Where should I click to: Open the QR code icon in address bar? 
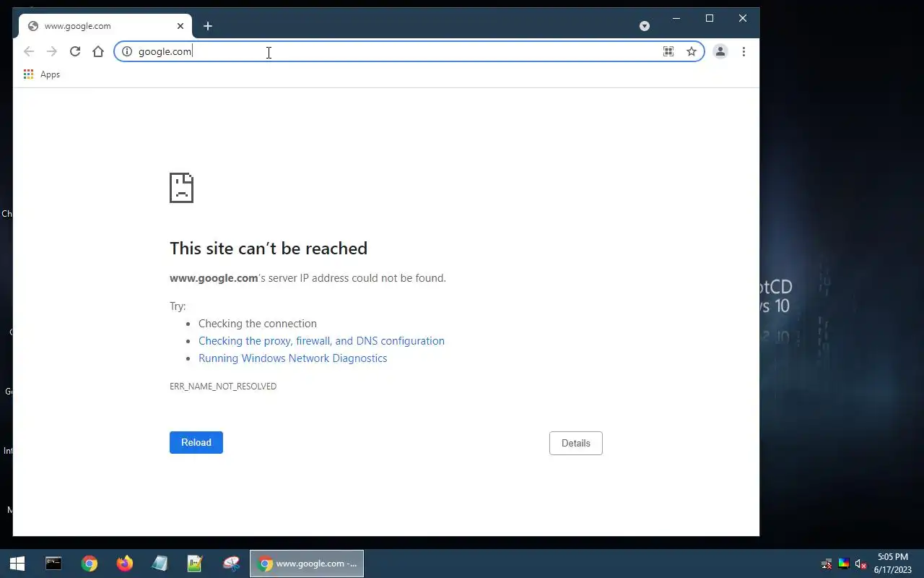click(x=668, y=51)
